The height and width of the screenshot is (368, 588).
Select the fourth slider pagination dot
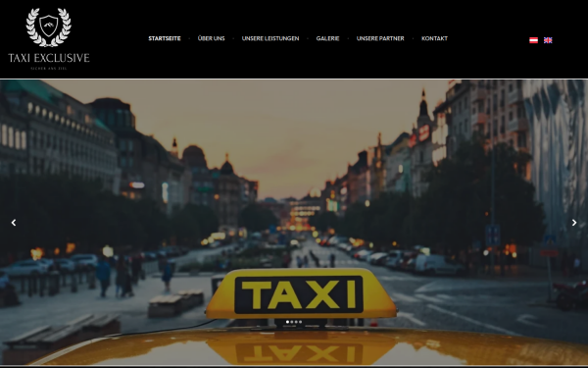click(301, 322)
